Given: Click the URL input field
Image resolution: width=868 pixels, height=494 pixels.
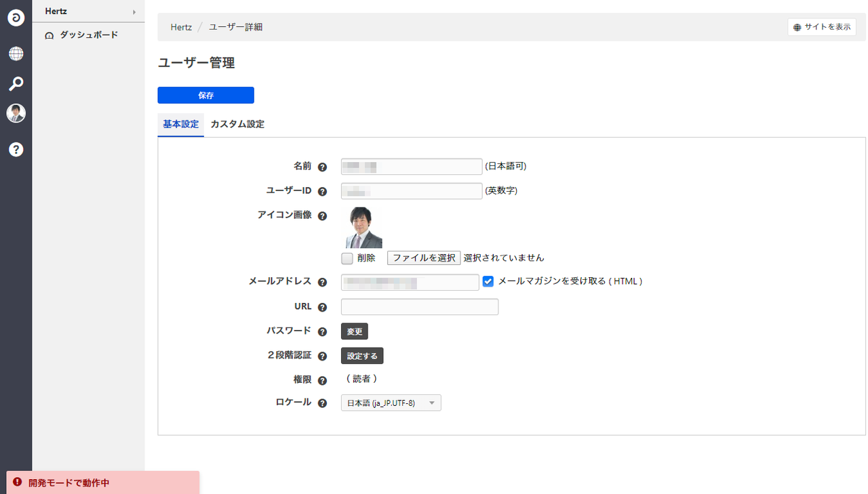Looking at the screenshot, I should (419, 307).
